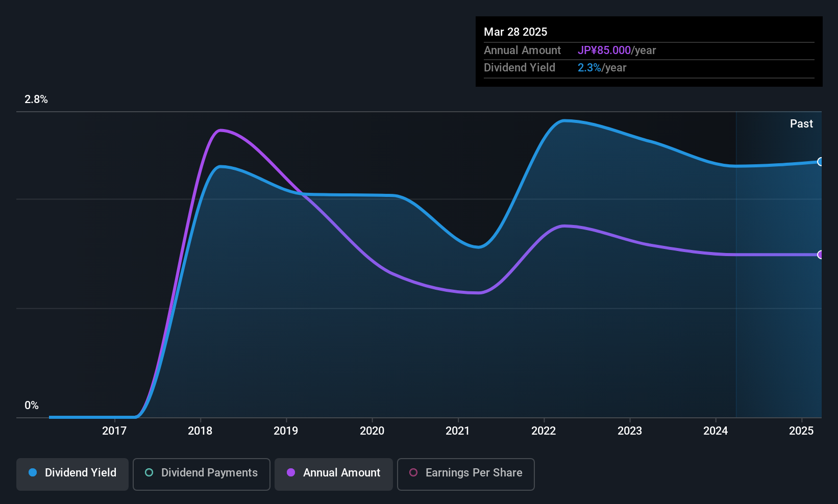The width and height of the screenshot is (838, 504).
Task: Toggle the Annual Amount legend series
Action: [334, 473]
